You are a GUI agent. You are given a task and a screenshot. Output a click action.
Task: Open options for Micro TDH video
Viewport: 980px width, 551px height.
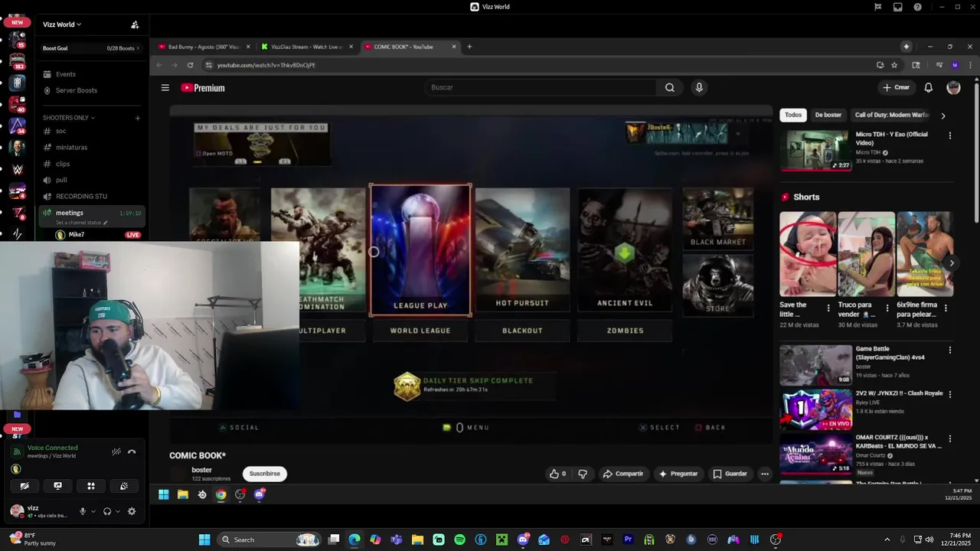[x=950, y=135]
